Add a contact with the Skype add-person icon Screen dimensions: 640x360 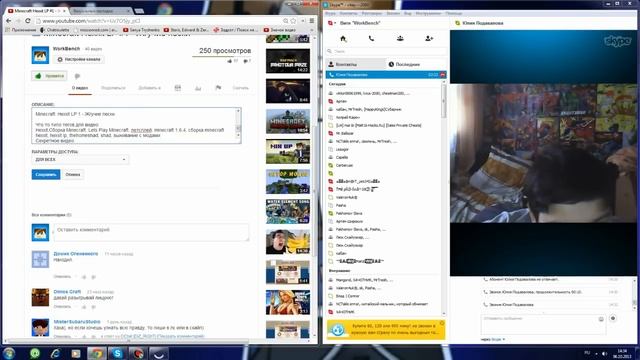click(x=429, y=38)
